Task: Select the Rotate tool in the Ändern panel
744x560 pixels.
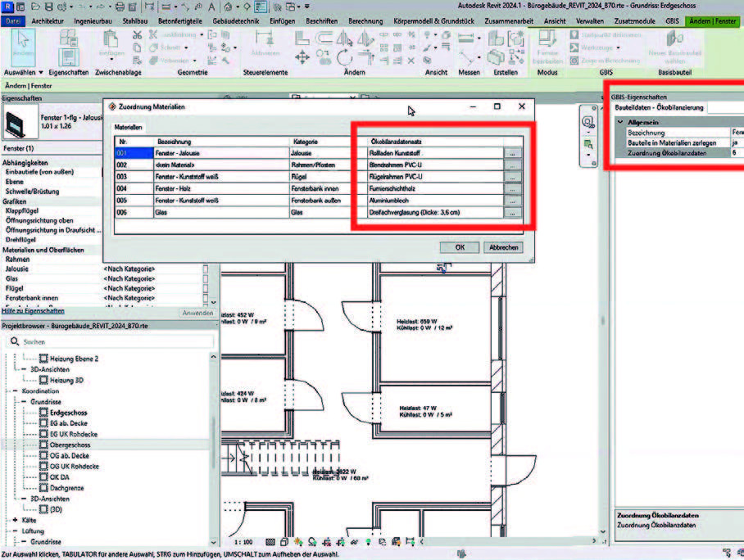Action: pos(345,58)
